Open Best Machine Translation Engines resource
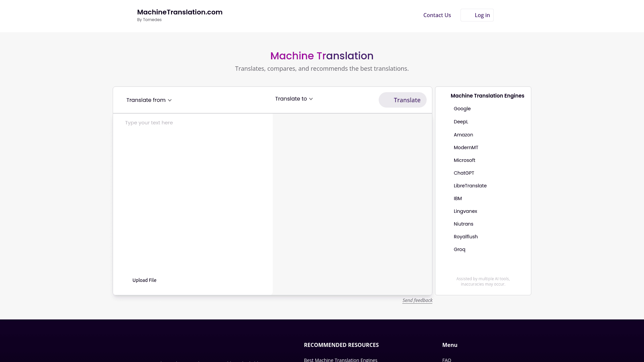 point(340,360)
